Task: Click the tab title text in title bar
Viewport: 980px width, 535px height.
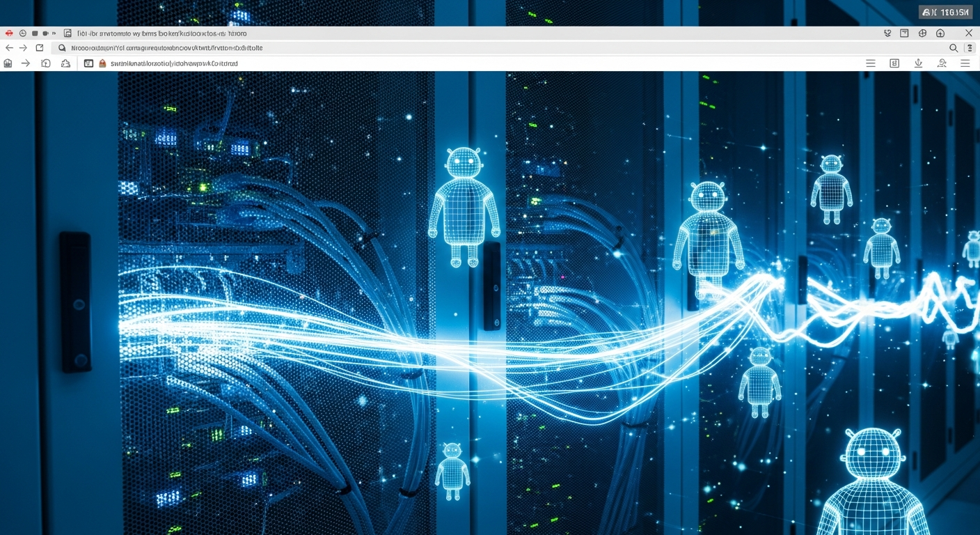Action: pyautogui.click(x=161, y=33)
